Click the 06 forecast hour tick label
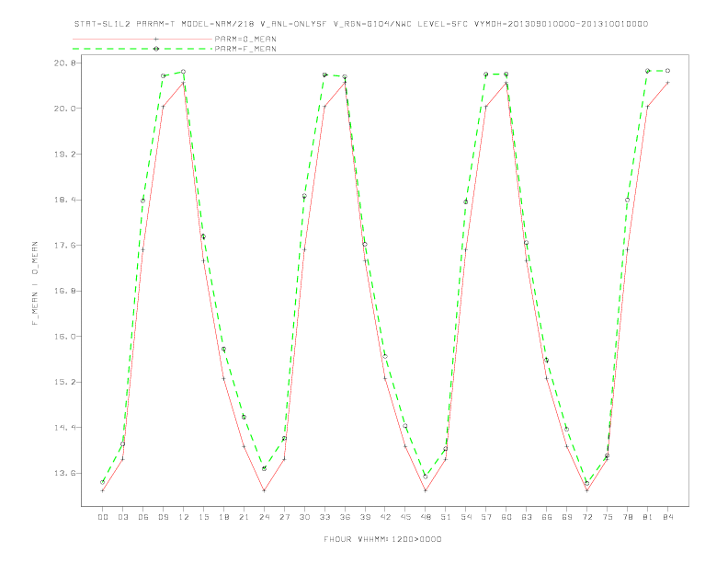 coord(143,517)
